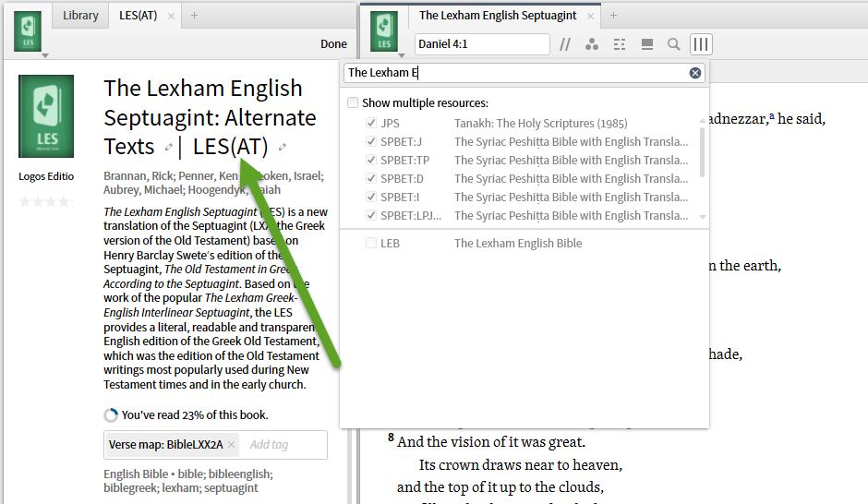Add a new tab in left panel
The width and height of the screenshot is (868, 504).
[x=194, y=16]
